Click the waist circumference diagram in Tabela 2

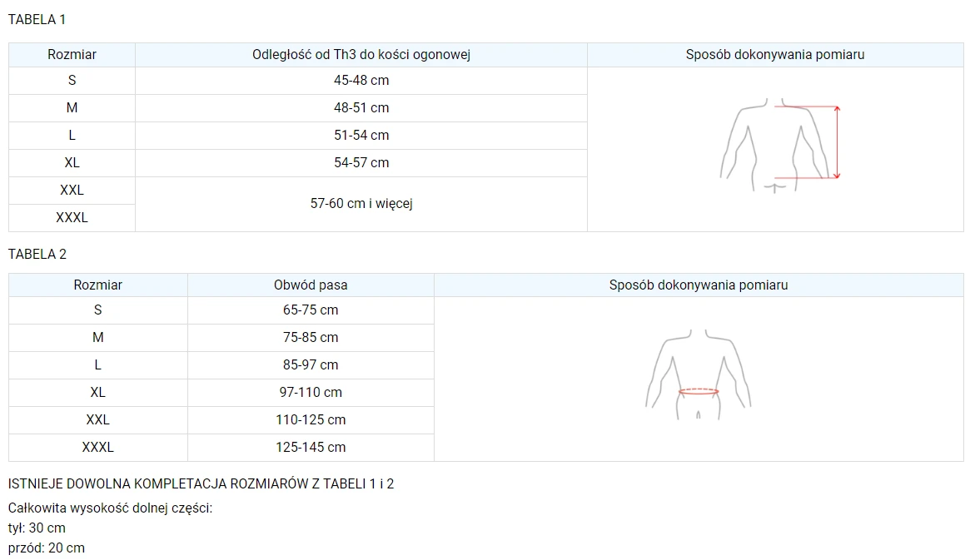tap(699, 374)
